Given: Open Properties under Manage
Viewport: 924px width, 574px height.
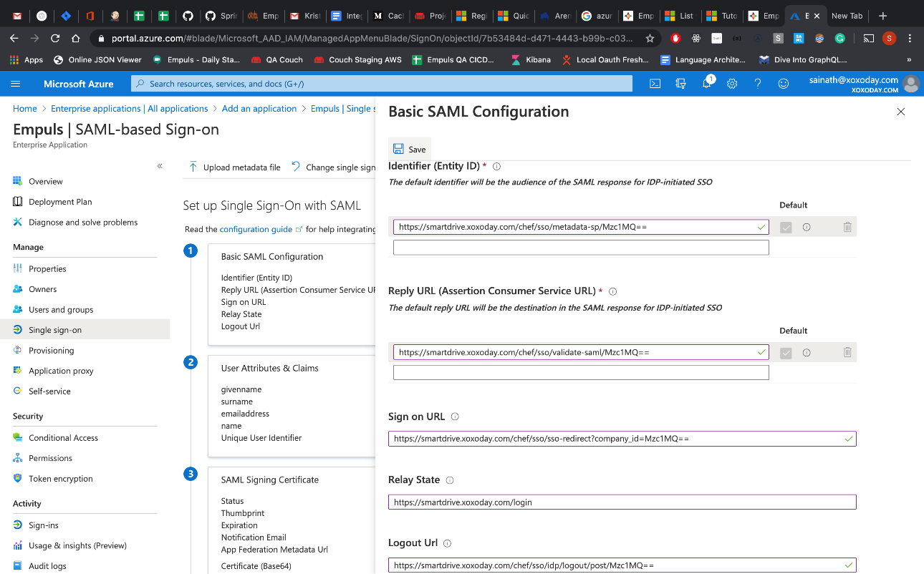Looking at the screenshot, I should pos(47,269).
